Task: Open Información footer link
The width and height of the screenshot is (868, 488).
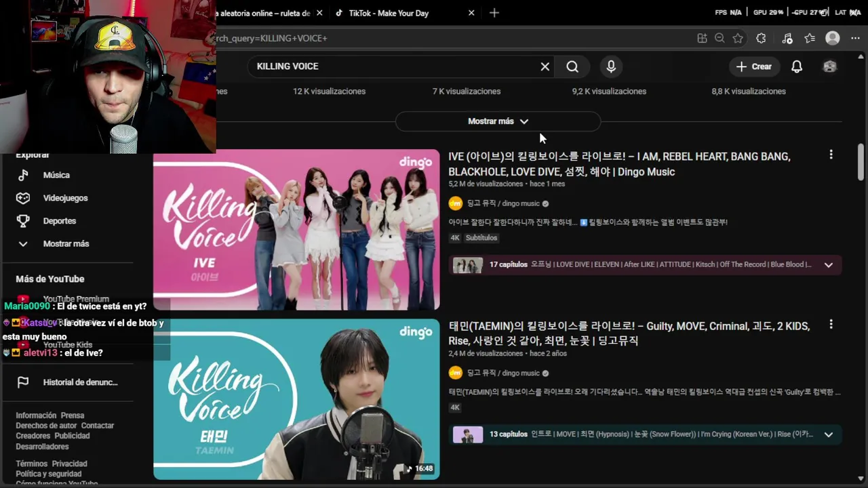Action: 36,415
